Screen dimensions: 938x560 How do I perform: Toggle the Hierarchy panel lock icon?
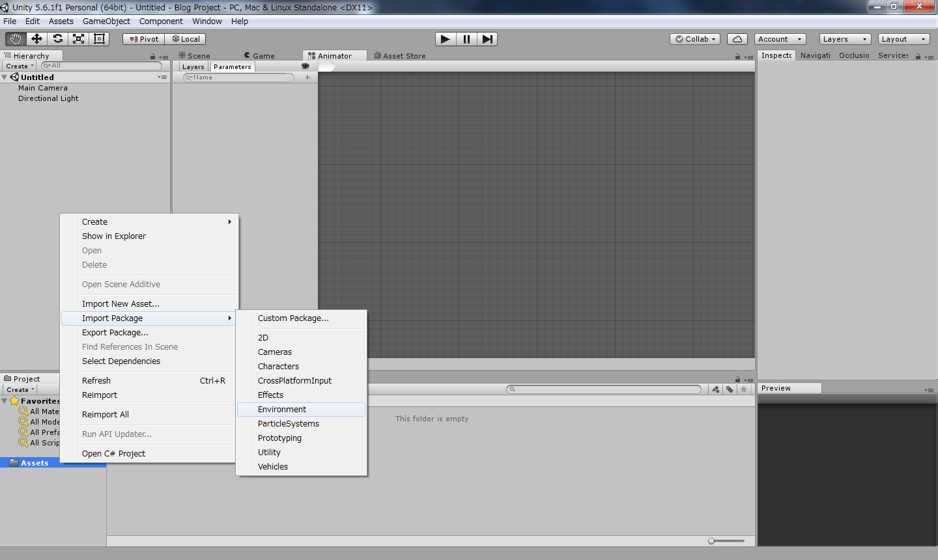[x=153, y=57]
